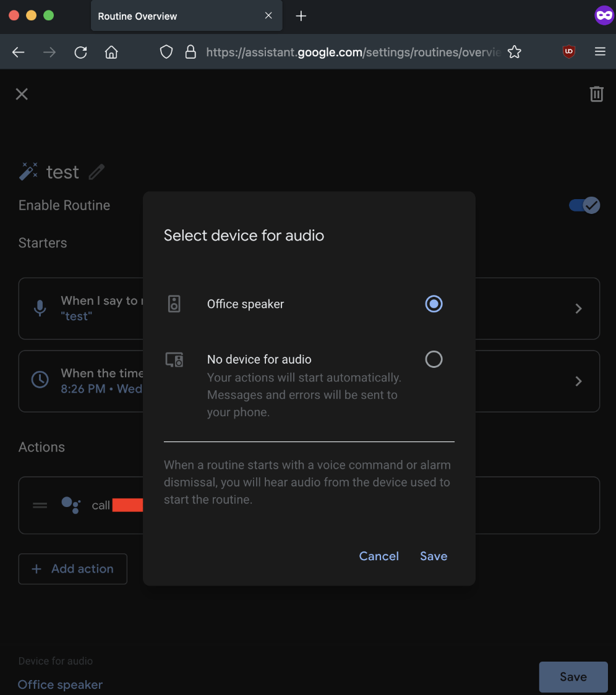Open a new browser tab
This screenshot has height=695, width=616.
[x=301, y=16]
